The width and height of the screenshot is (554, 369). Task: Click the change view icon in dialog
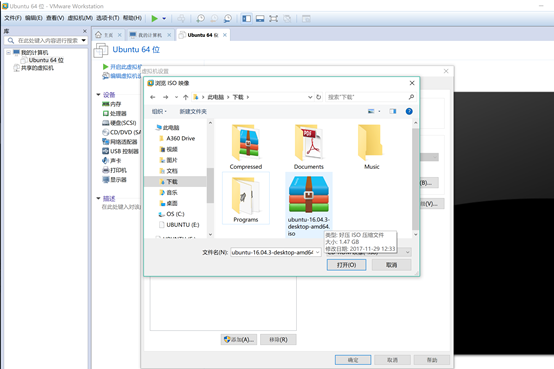371,111
